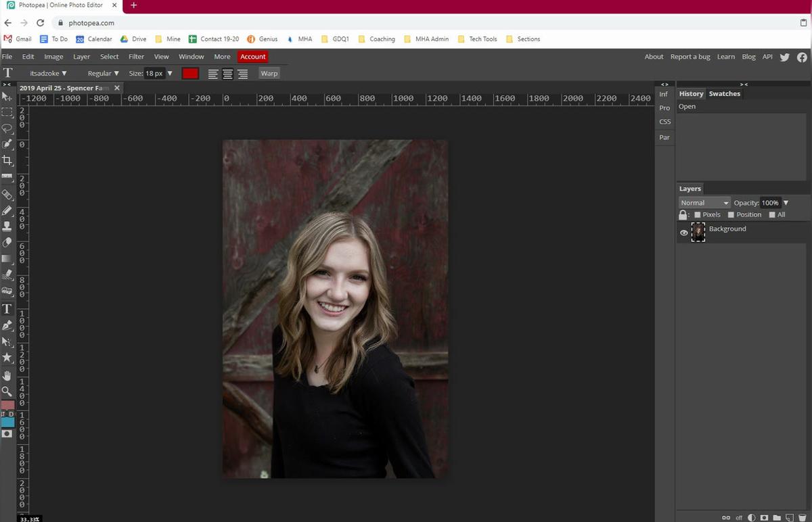812x522 pixels.
Task: Add raster mask to layer
Action: click(764, 517)
